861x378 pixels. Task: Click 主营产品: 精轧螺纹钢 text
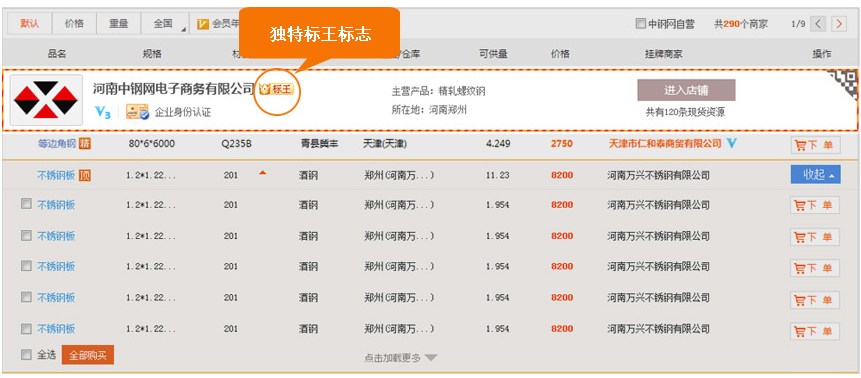pyautogui.click(x=438, y=91)
